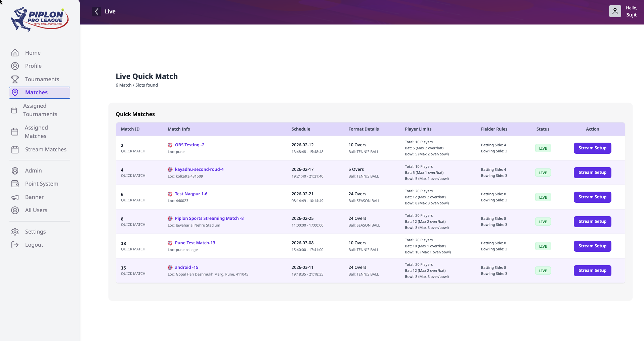Open Settings from the sidebar
Viewport: 644px width, 341px height.
[x=40, y=232]
